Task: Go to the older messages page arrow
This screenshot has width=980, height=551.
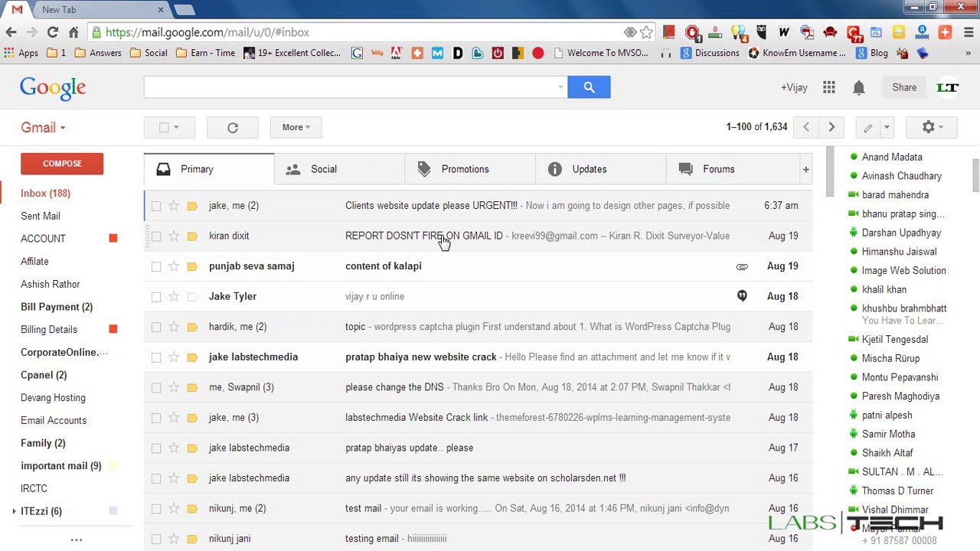Action: click(x=831, y=127)
